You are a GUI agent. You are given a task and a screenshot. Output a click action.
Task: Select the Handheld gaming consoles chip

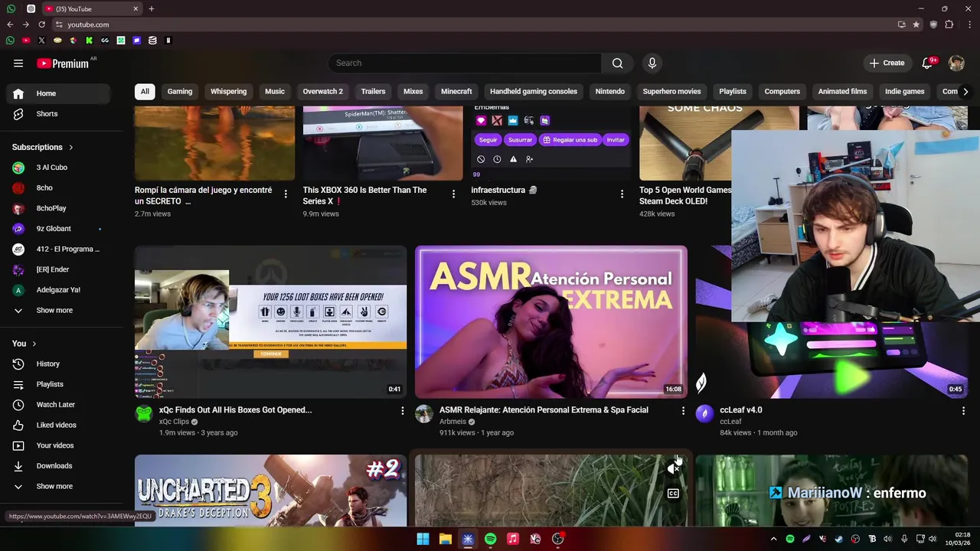[534, 91]
